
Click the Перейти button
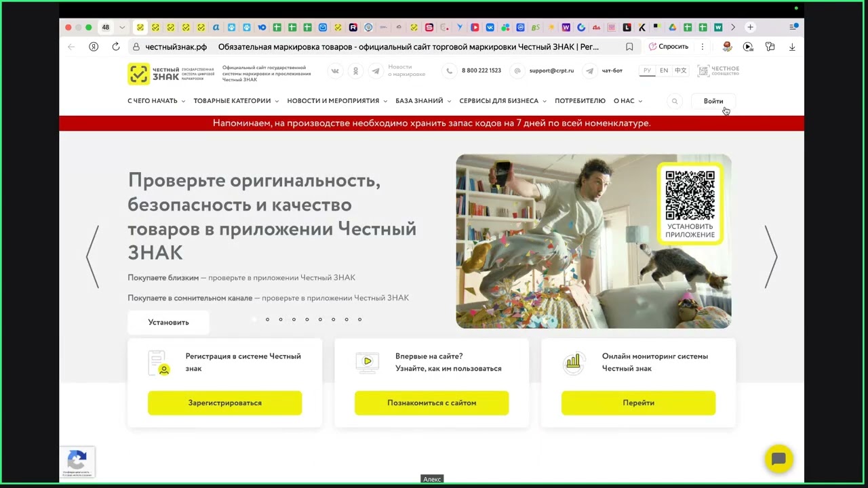639,403
